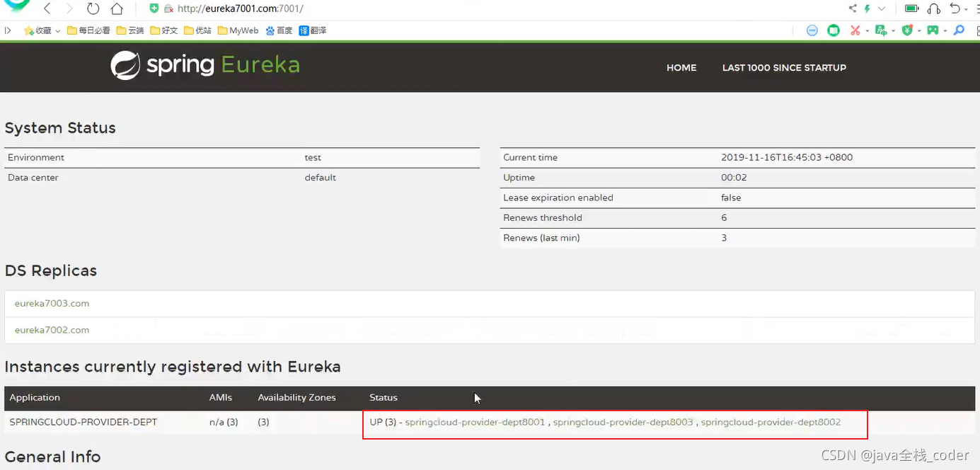Image resolution: width=980 pixels, height=470 pixels.
Task: Click the AMIs column header
Action: tap(220, 398)
